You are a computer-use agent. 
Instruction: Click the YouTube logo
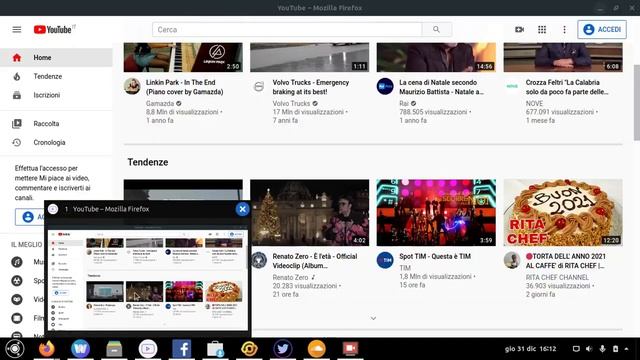point(54,29)
